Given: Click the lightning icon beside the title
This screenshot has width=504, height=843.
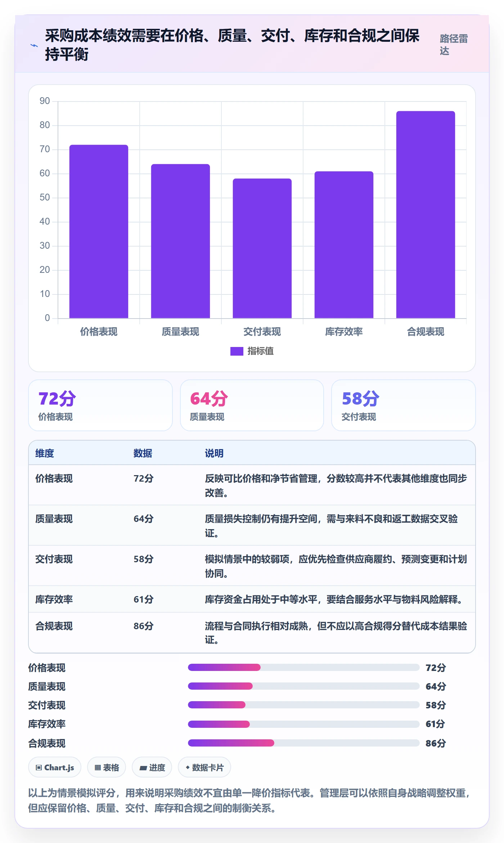Looking at the screenshot, I should point(34,45).
